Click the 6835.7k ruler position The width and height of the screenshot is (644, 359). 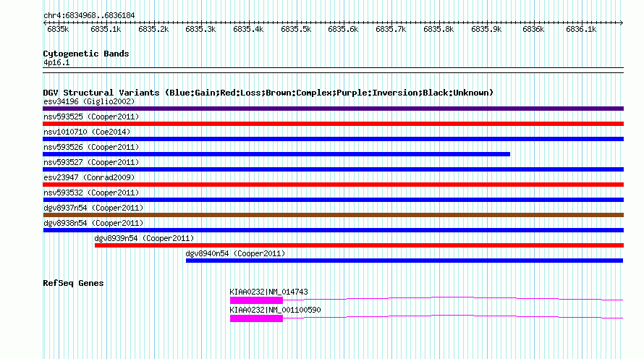point(391,29)
